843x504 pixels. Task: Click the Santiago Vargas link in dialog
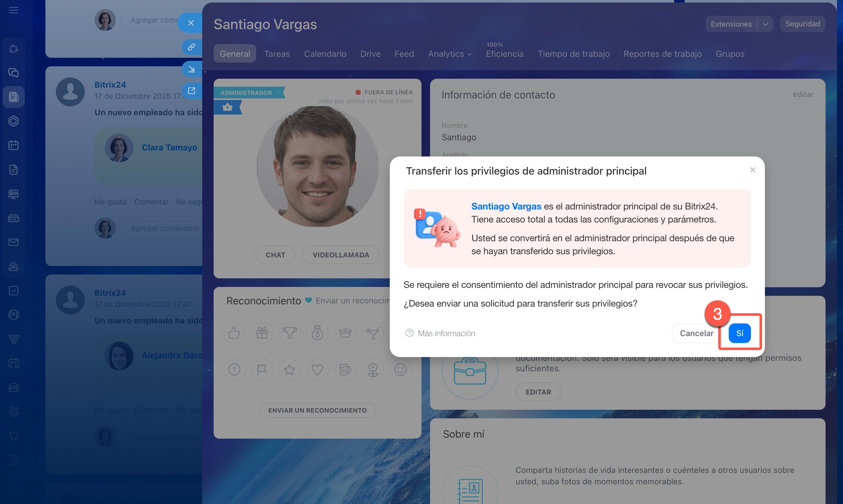point(506,206)
